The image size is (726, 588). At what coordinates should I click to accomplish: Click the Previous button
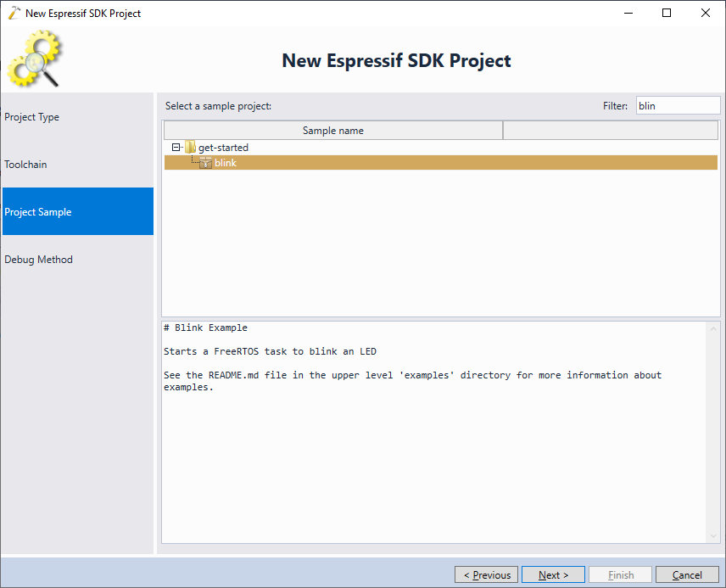point(486,574)
